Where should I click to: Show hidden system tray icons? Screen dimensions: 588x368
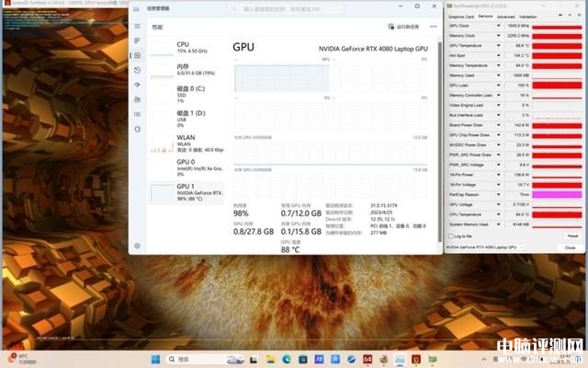[x=484, y=360]
